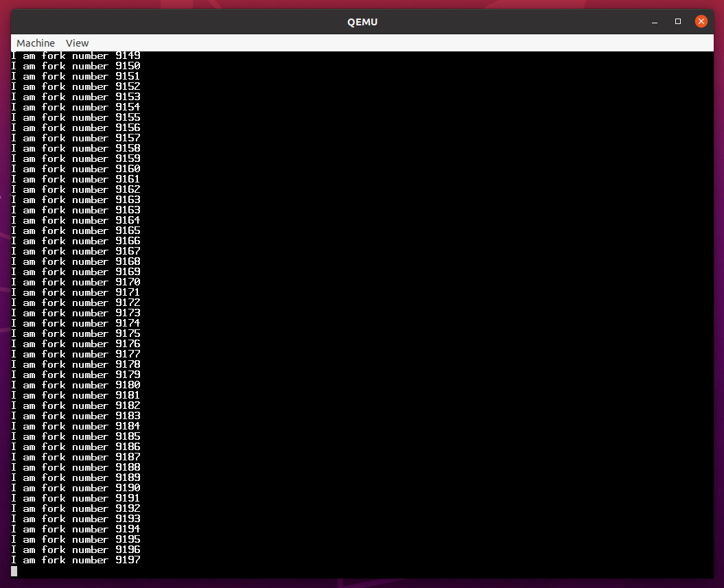Click the output line ending in 9155

75,118
